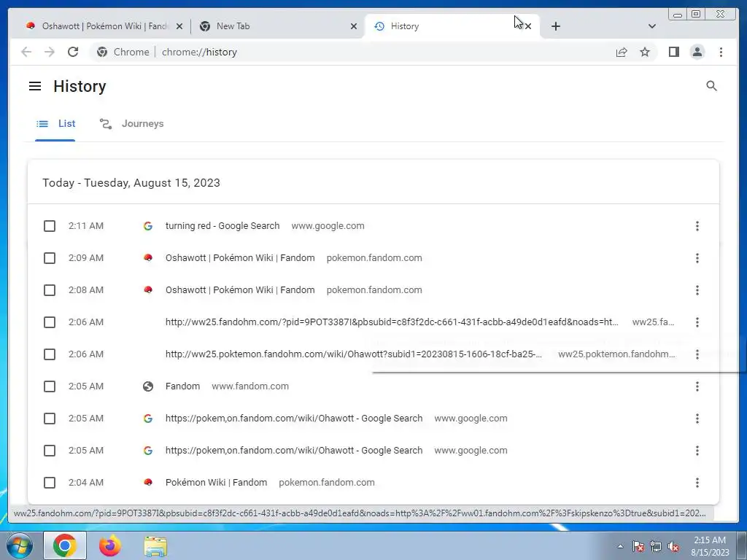Image resolution: width=747 pixels, height=560 pixels.
Task: Open the Fandom history link
Action: 182,386
